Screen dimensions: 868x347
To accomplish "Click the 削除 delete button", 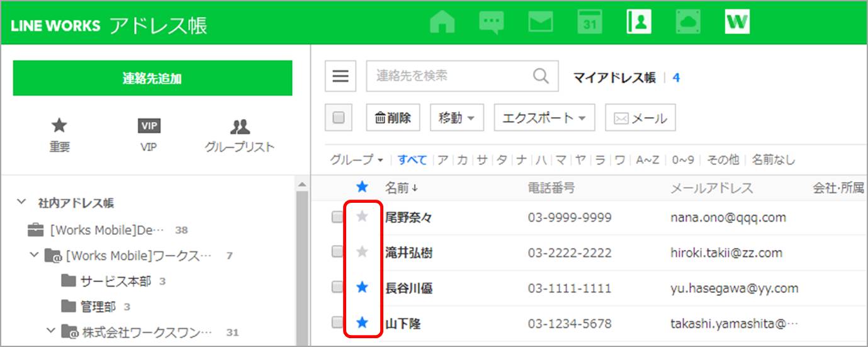I will [393, 118].
